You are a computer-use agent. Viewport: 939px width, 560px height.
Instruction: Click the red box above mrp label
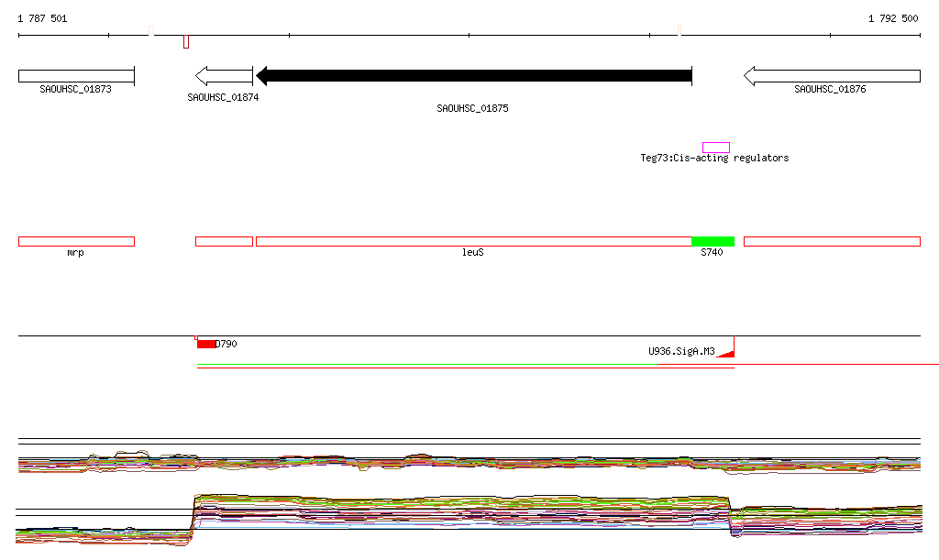(x=76, y=241)
